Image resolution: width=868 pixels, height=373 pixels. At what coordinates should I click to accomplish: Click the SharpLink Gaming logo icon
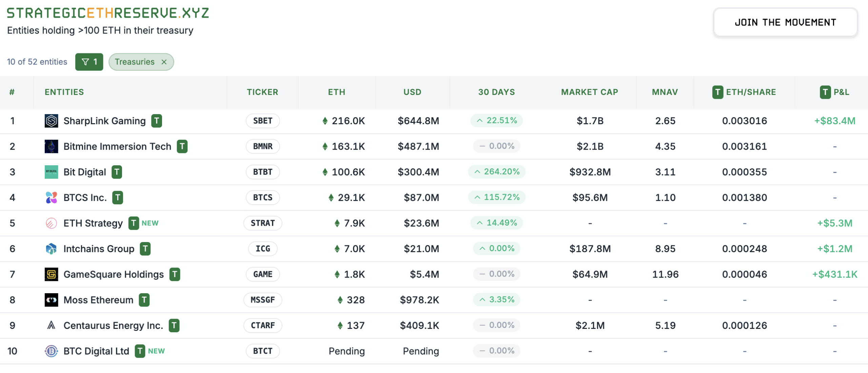click(51, 121)
